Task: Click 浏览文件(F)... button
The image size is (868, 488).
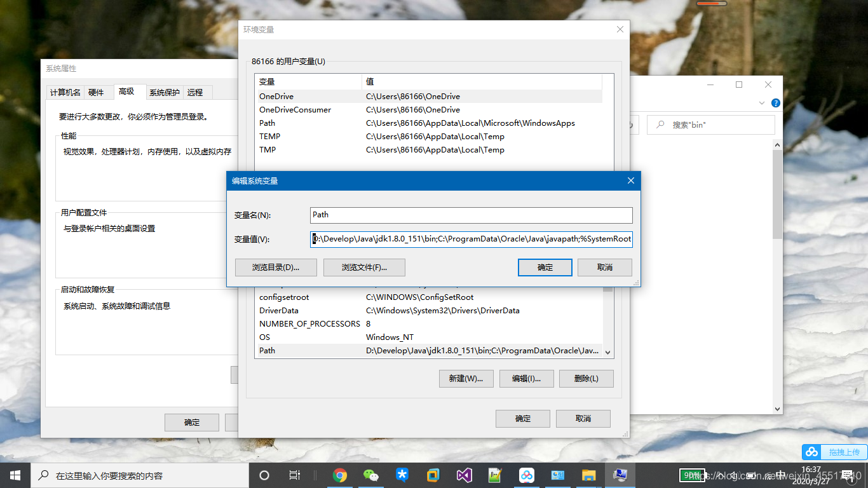Action: tap(364, 268)
